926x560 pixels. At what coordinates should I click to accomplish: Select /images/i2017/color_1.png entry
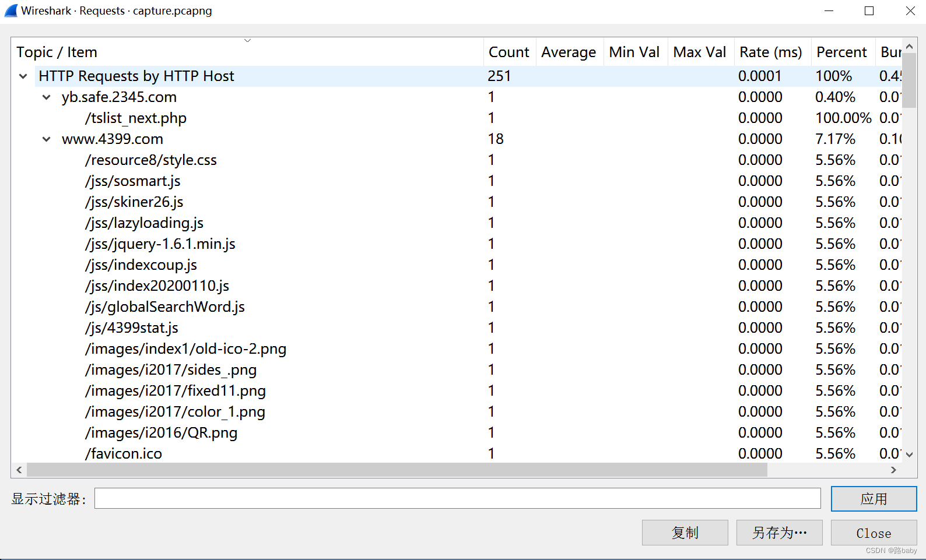coord(457,412)
